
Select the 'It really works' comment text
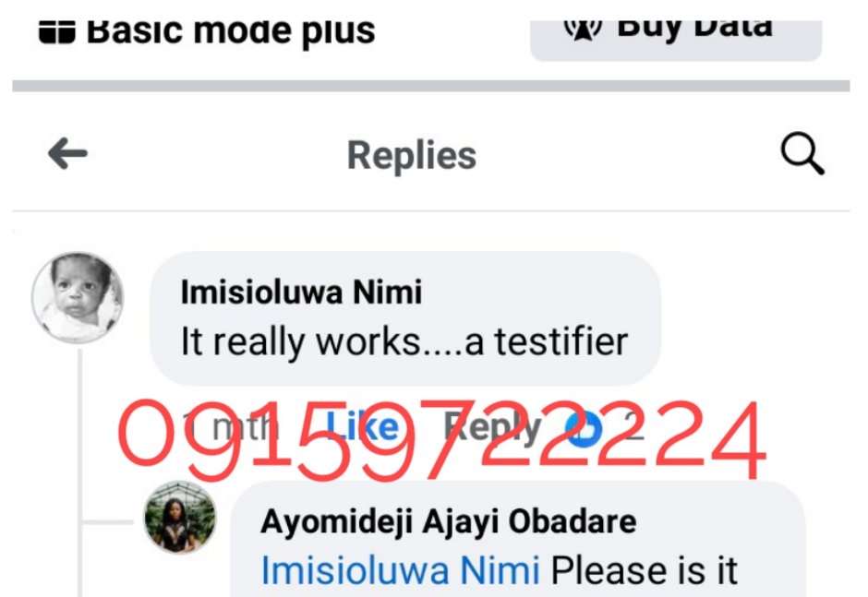[404, 341]
